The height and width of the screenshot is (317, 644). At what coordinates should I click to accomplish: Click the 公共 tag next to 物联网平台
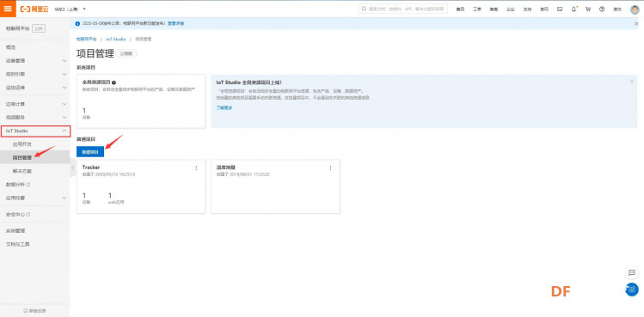tap(38, 28)
